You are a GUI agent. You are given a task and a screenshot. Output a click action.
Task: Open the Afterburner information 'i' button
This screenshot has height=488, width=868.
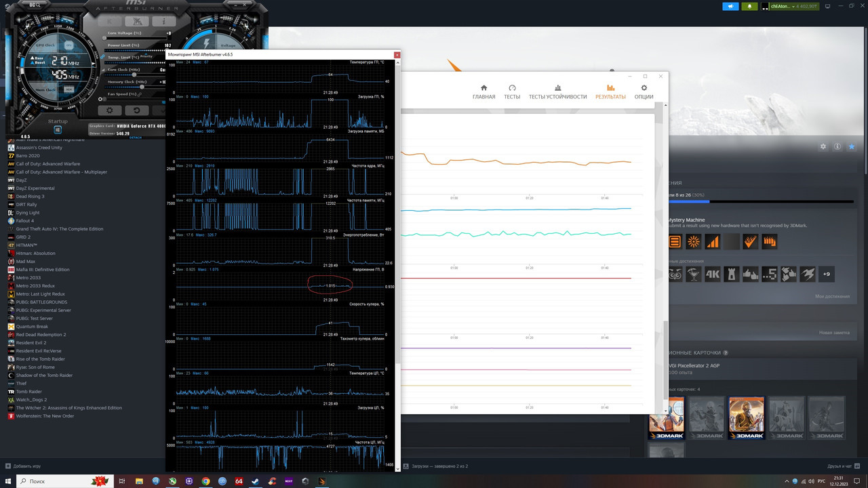point(163,21)
